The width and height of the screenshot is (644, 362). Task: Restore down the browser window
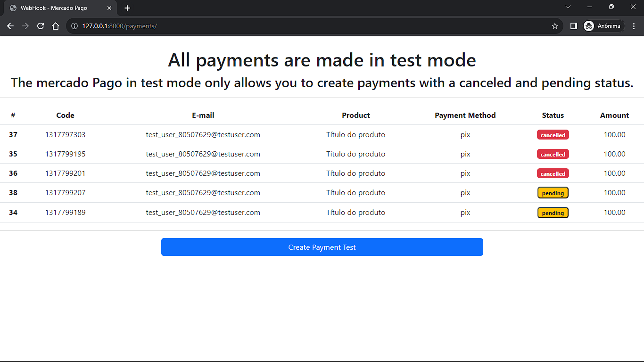(x=611, y=7)
